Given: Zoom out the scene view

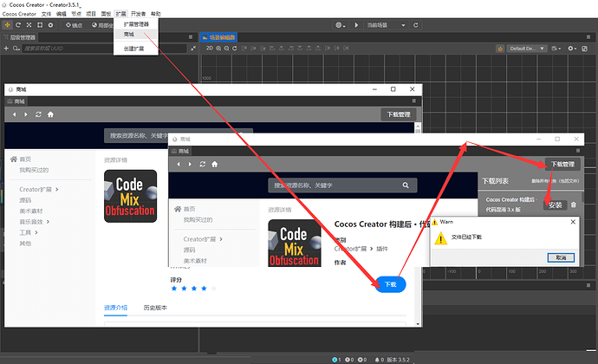Looking at the screenshot, I should pos(226,49).
